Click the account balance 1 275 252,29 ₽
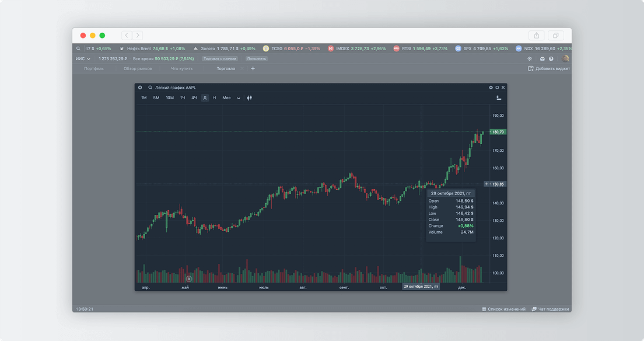 click(113, 59)
